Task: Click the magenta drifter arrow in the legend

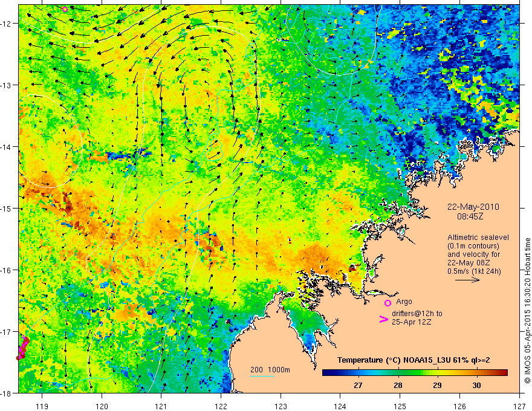Action: [383, 319]
